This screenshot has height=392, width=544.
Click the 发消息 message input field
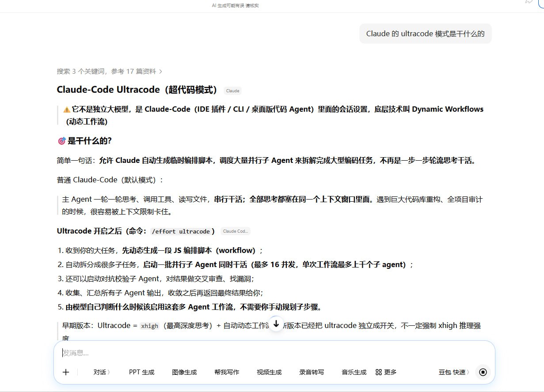click(274, 353)
